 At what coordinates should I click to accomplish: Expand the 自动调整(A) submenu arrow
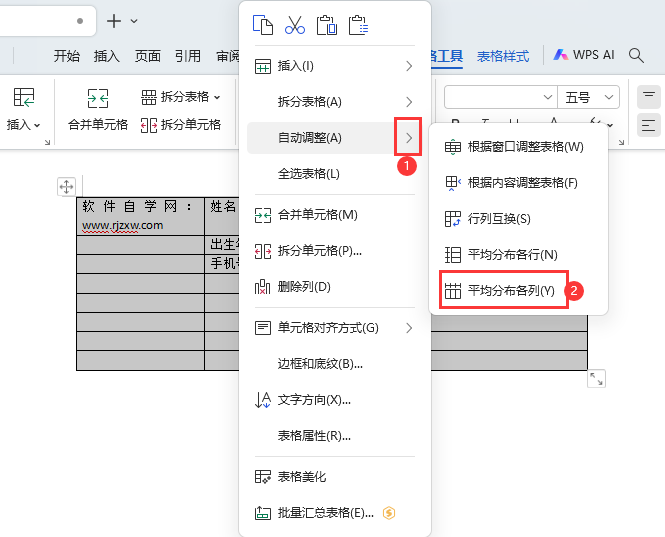coord(409,138)
